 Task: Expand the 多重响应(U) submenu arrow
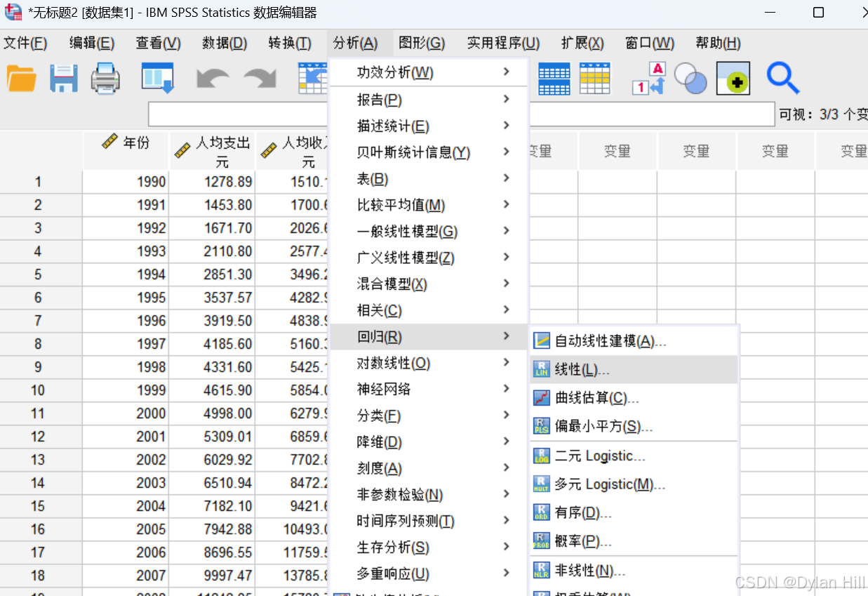click(x=507, y=573)
